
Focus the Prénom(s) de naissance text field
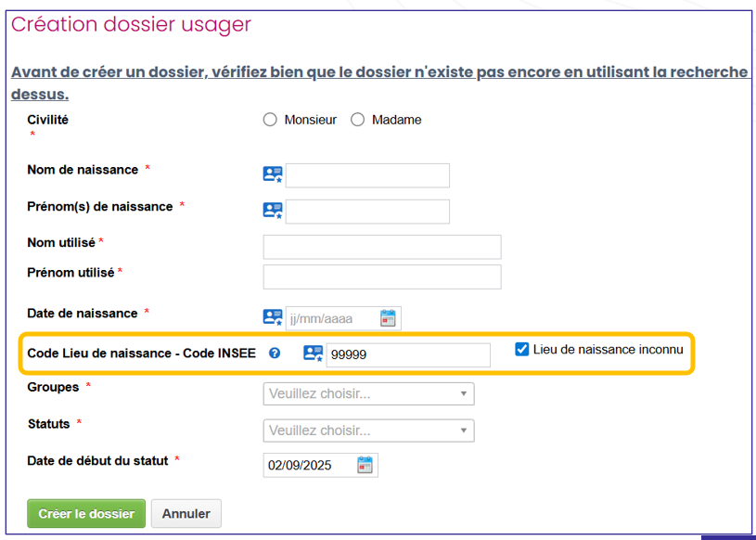coord(367,212)
